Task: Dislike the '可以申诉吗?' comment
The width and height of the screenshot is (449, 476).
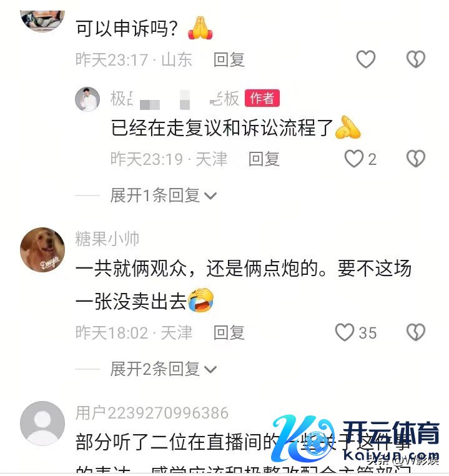Action: pyautogui.click(x=416, y=59)
